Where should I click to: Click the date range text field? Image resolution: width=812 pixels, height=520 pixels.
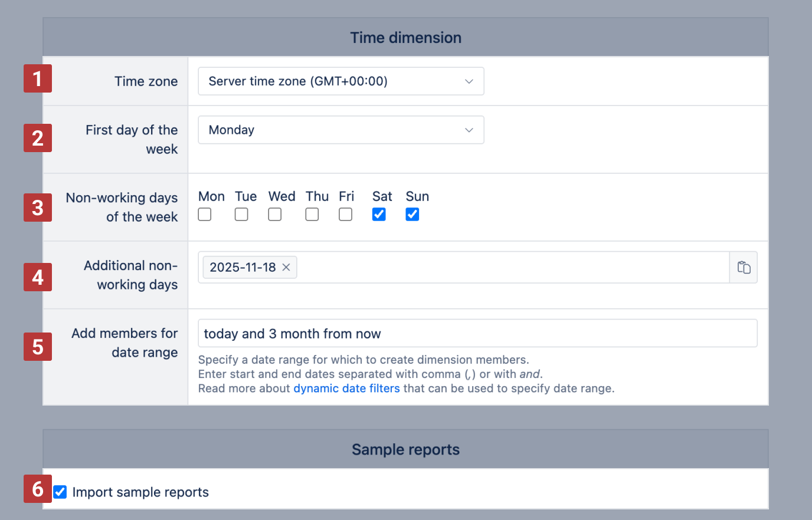click(x=477, y=334)
